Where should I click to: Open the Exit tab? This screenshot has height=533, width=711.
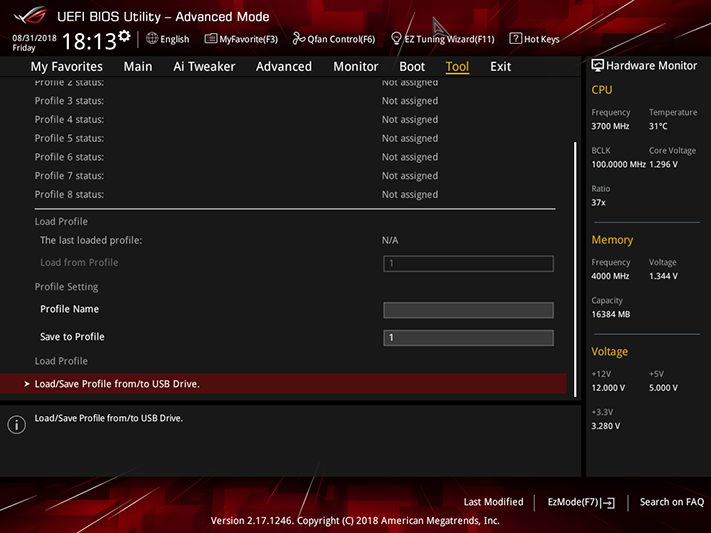click(501, 67)
